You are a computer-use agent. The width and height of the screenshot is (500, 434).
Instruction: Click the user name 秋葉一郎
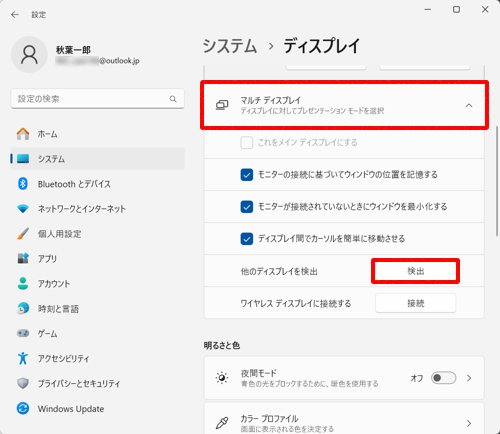tap(73, 50)
